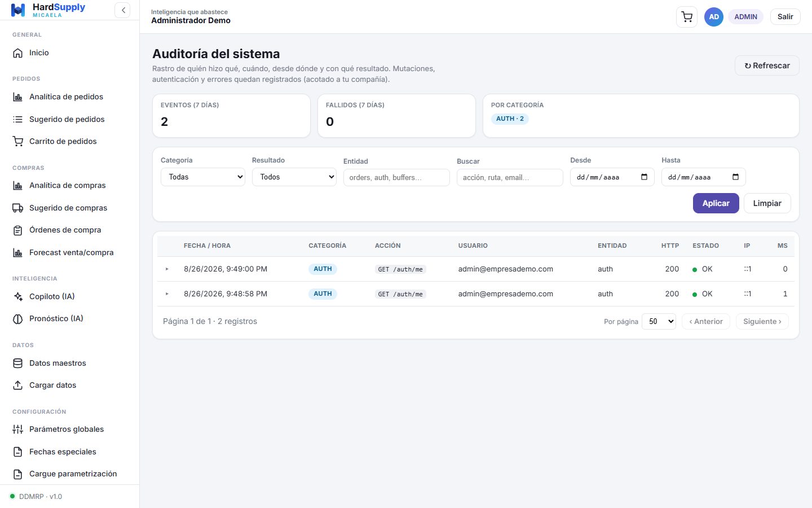Open the Categoría dropdown set to Todas

pyautogui.click(x=203, y=177)
